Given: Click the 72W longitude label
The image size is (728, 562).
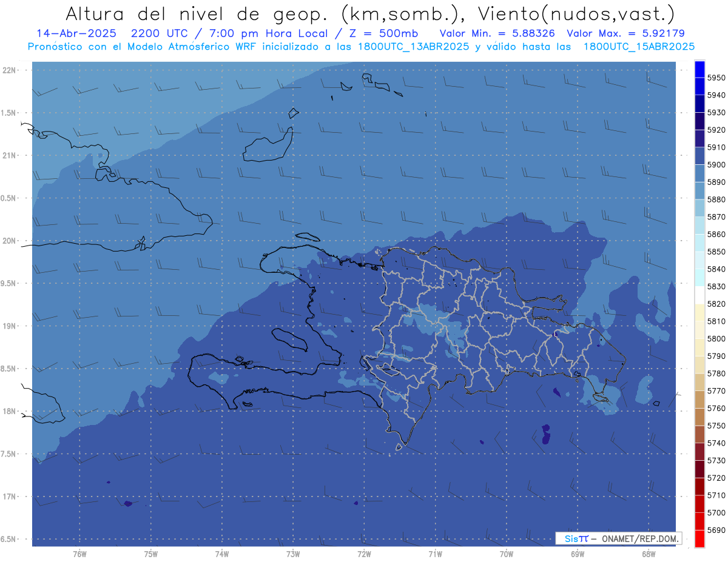Looking at the screenshot, I should pos(364,554).
